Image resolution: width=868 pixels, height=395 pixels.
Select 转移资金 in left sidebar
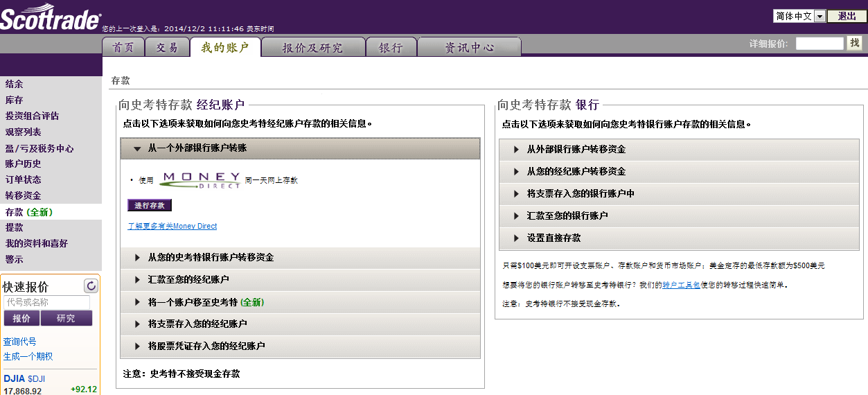pyautogui.click(x=24, y=196)
